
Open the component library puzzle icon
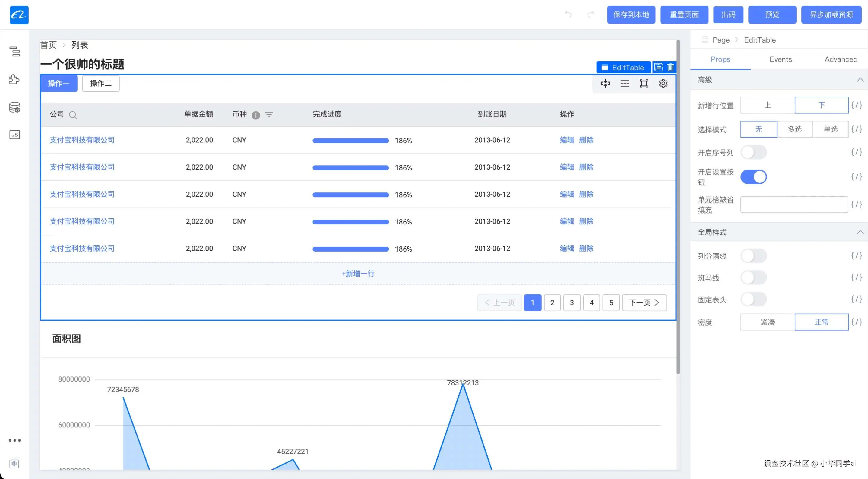(x=14, y=79)
